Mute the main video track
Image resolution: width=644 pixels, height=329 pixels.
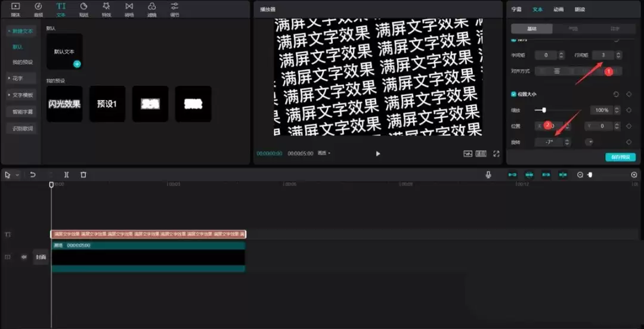coord(24,257)
